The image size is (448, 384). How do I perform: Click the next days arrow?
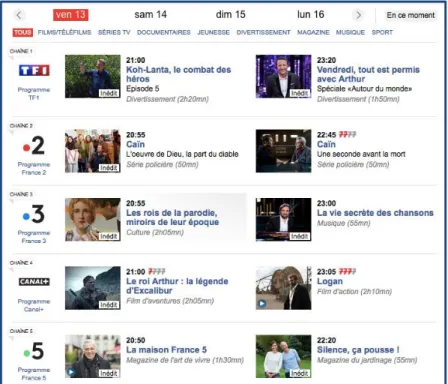tap(358, 15)
